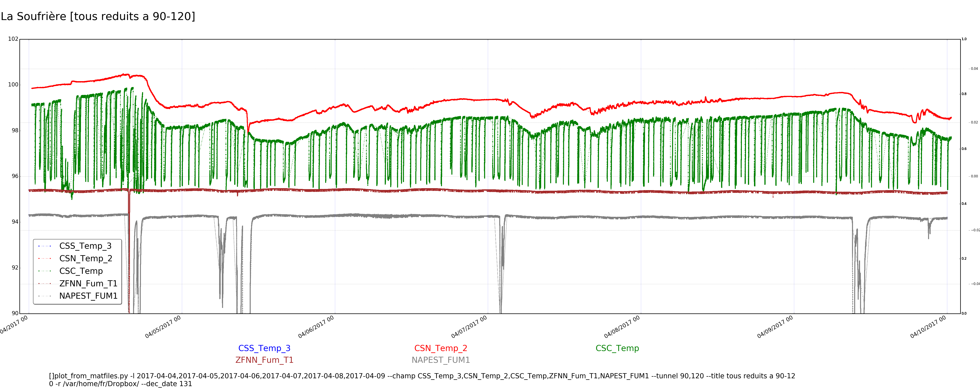This screenshot has height=392, width=980.
Task: Click right axis tick label 0.2
Action: [964, 258]
